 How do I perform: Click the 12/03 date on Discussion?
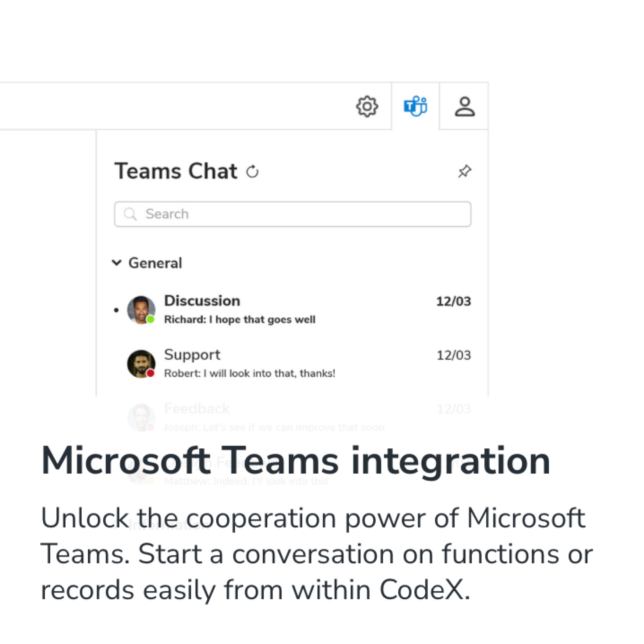[x=453, y=301]
